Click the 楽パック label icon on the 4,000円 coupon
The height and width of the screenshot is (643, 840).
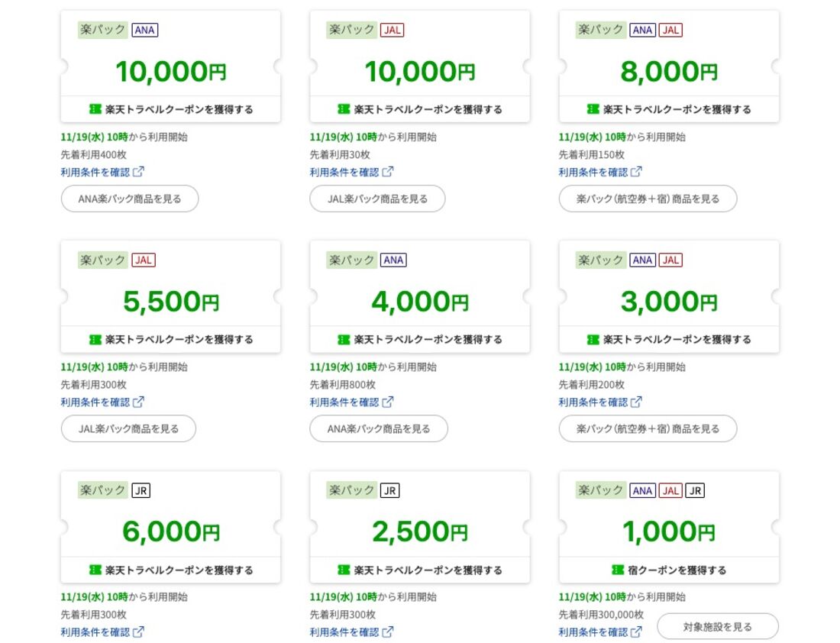[351, 260]
